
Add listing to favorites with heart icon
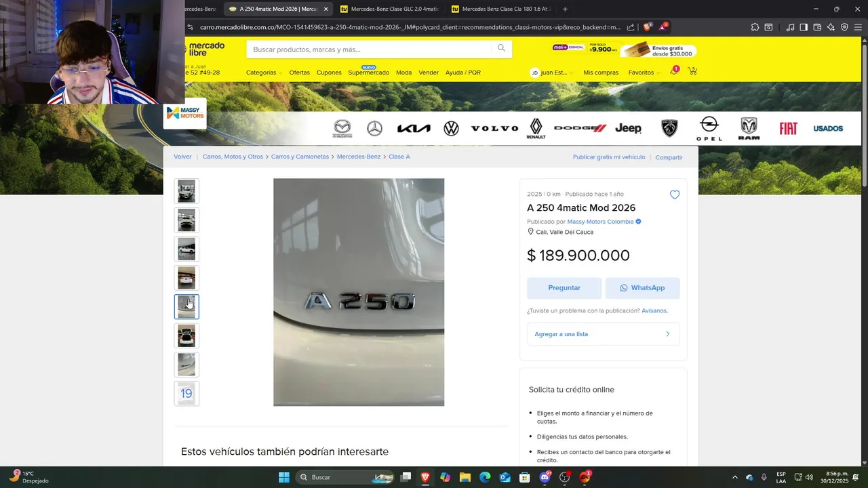(675, 195)
